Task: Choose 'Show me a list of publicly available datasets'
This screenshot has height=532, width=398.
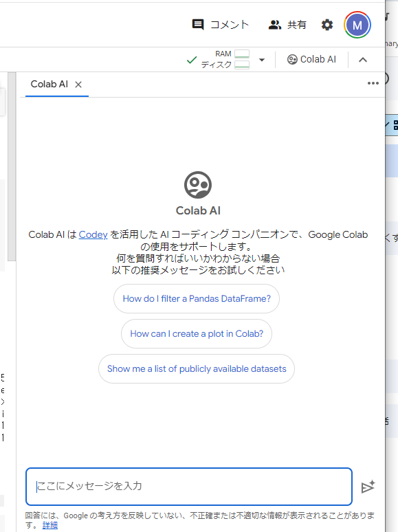Action: 197,369
